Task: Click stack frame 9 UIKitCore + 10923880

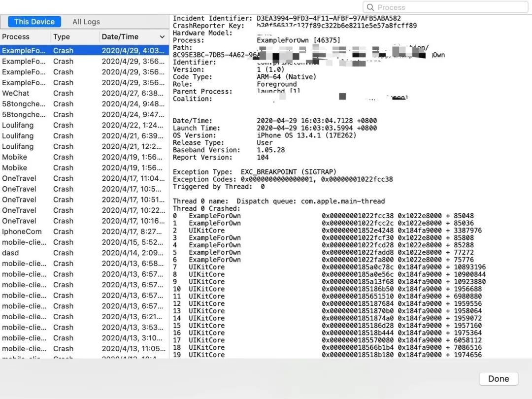Action: click(x=329, y=282)
